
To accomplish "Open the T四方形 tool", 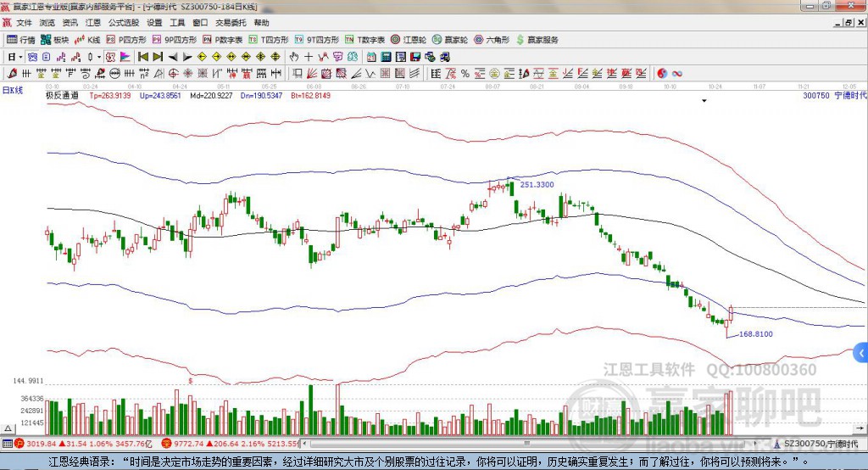I will pos(269,40).
